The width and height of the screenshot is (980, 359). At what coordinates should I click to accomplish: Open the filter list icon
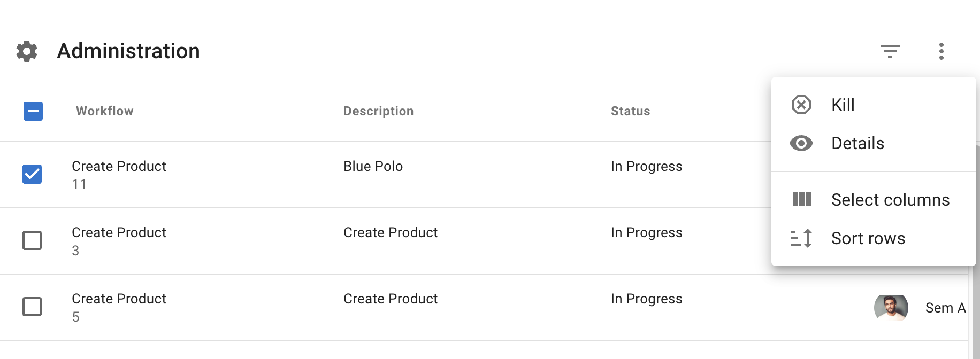[890, 51]
